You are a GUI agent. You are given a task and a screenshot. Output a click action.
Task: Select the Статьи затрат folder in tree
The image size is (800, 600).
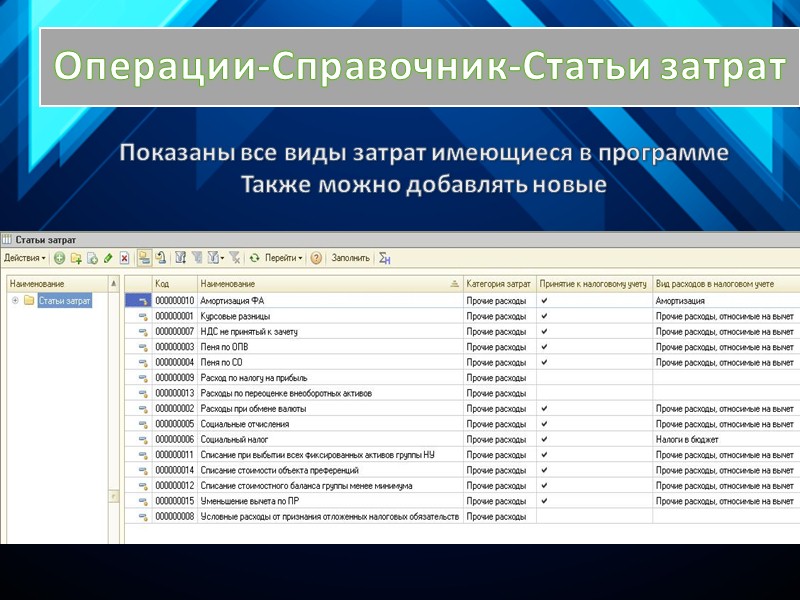pos(64,301)
